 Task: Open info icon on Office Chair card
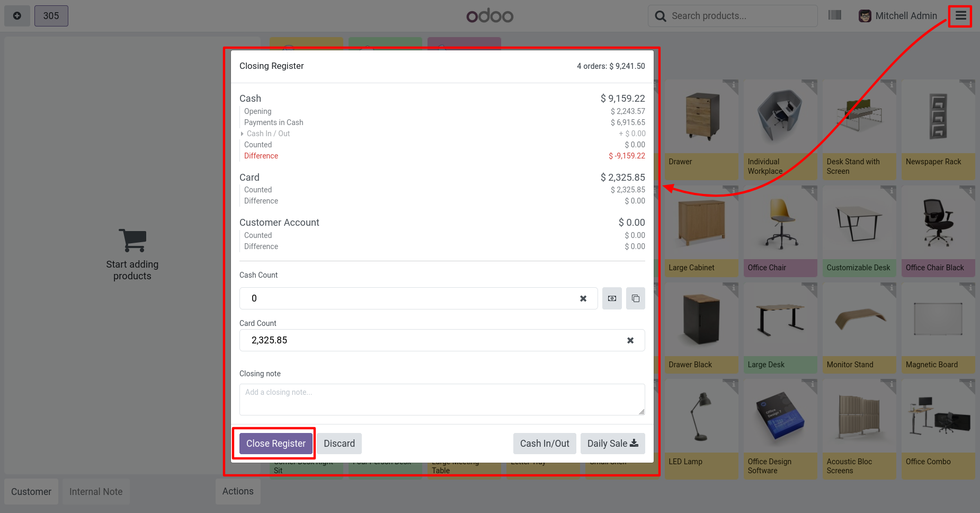(812, 190)
